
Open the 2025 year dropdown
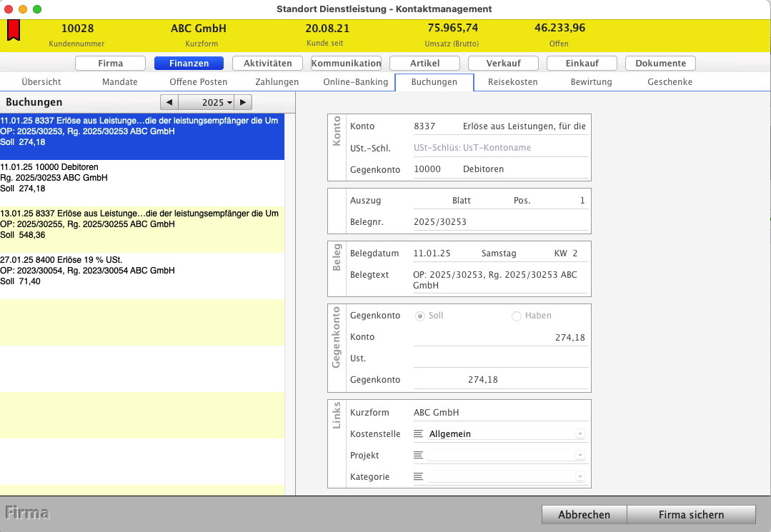[207, 103]
